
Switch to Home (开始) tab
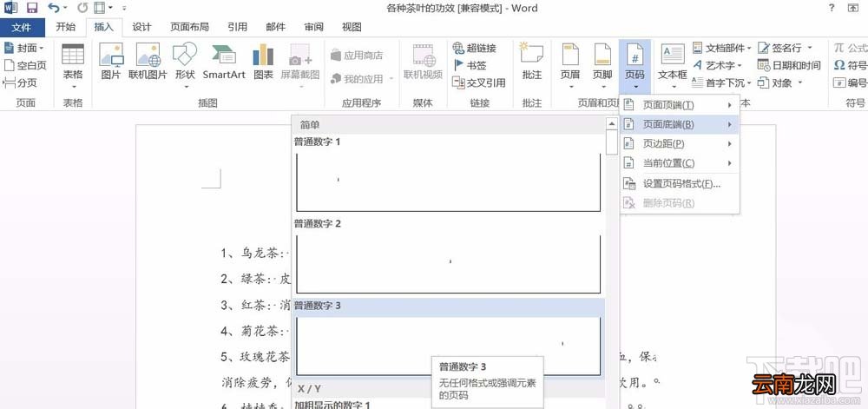point(65,27)
